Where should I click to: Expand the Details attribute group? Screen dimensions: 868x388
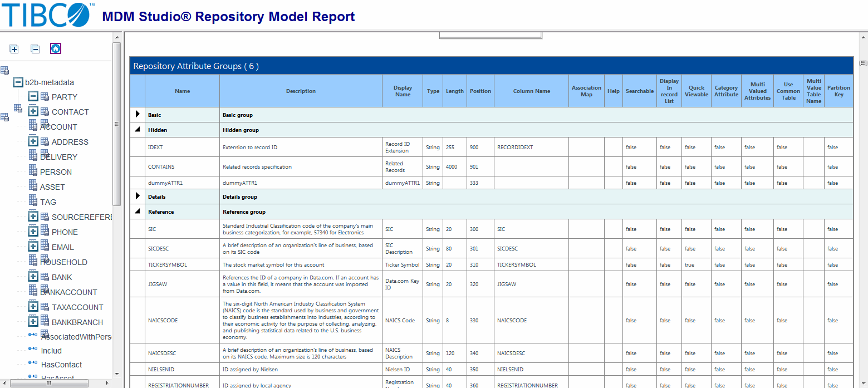pos(138,196)
